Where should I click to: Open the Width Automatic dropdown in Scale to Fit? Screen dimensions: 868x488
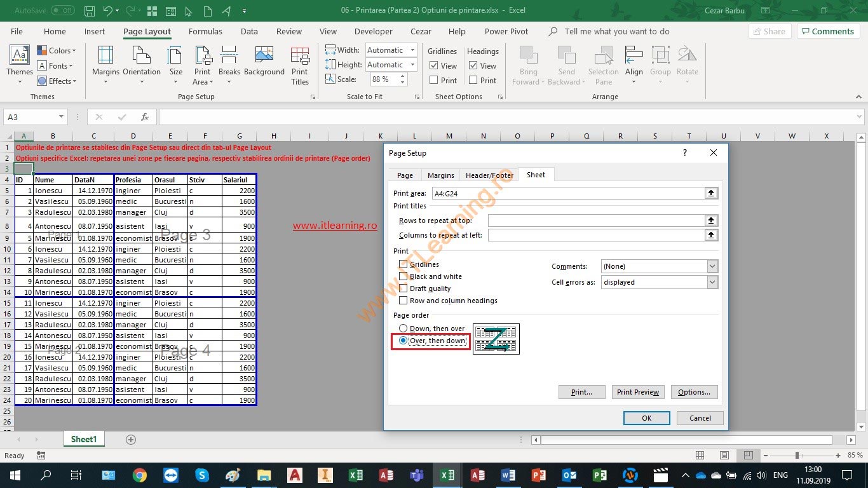(412, 50)
